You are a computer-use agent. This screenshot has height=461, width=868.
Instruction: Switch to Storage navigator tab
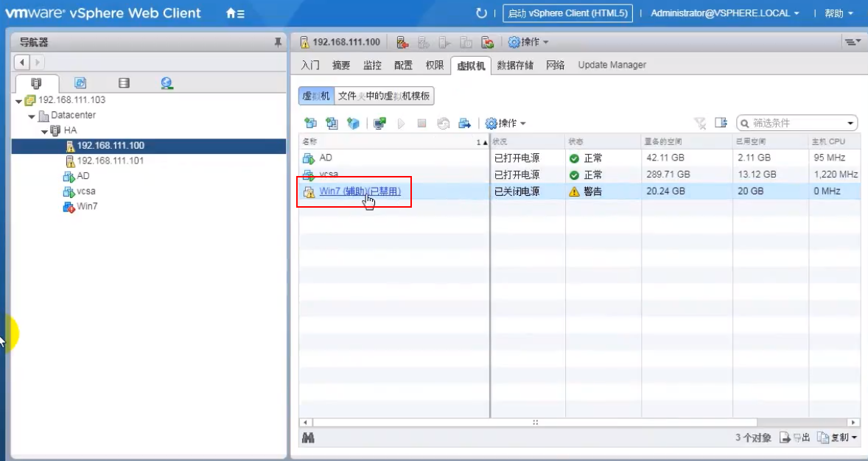pyautogui.click(x=124, y=83)
